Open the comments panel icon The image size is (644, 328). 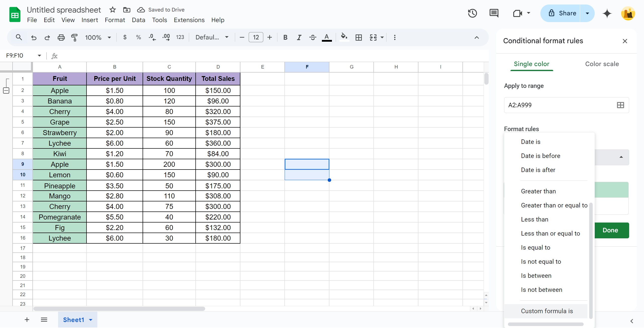[494, 13]
